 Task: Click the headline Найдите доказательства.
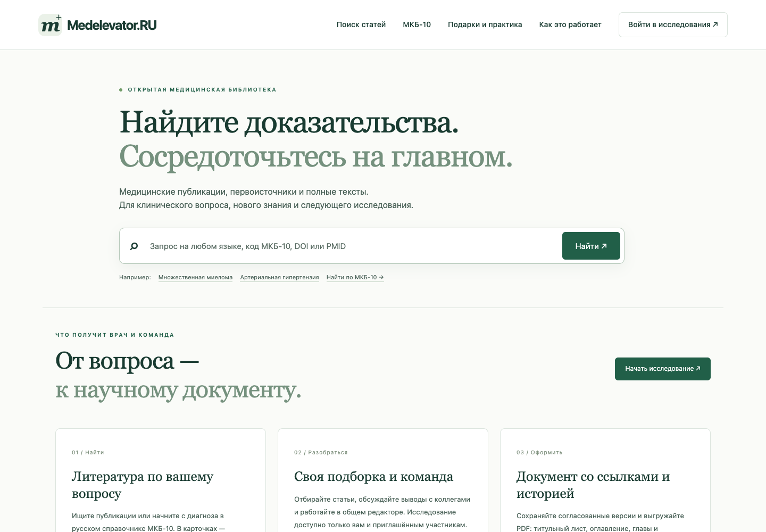coord(289,122)
